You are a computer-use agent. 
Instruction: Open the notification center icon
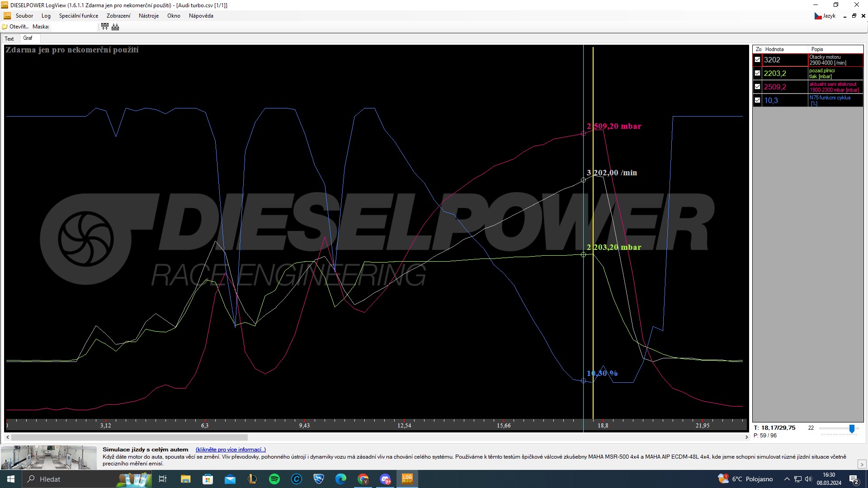click(854, 479)
